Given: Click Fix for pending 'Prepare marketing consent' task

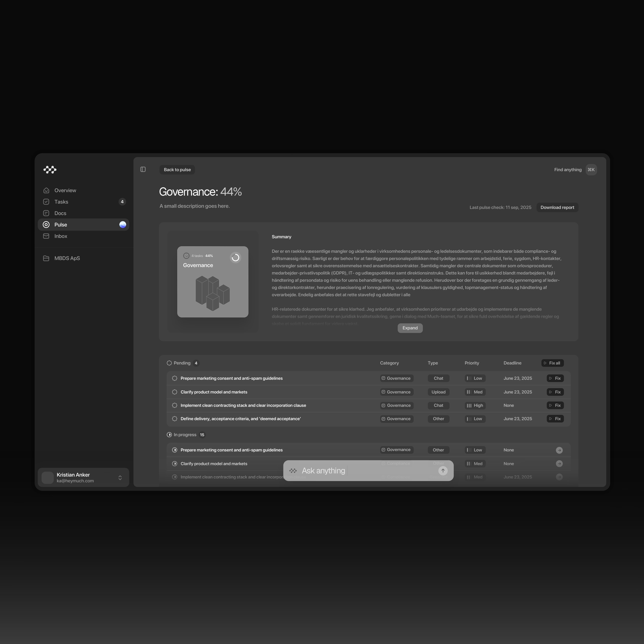Looking at the screenshot, I should click(555, 378).
